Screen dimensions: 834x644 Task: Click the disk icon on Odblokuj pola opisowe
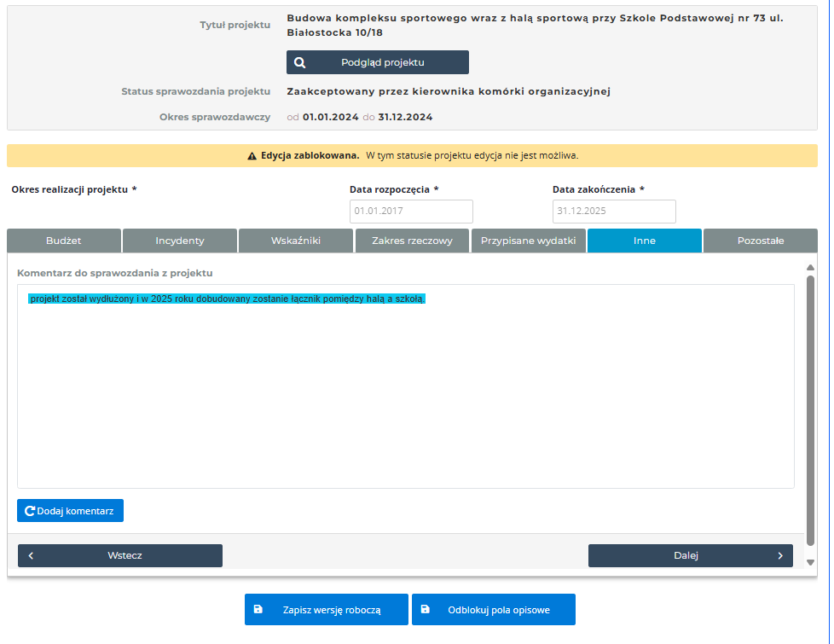(426, 610)
